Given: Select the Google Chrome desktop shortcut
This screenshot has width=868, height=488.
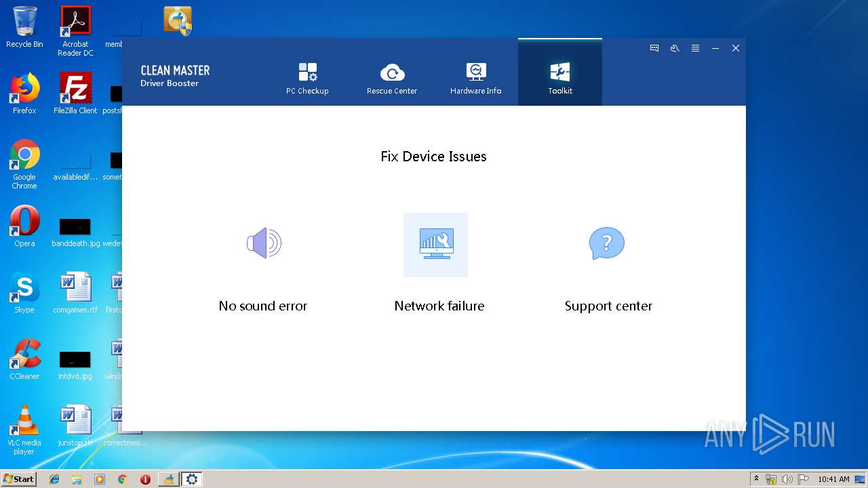Looking at the screenshot, I should pyautogui.click(x=24, y=164).
